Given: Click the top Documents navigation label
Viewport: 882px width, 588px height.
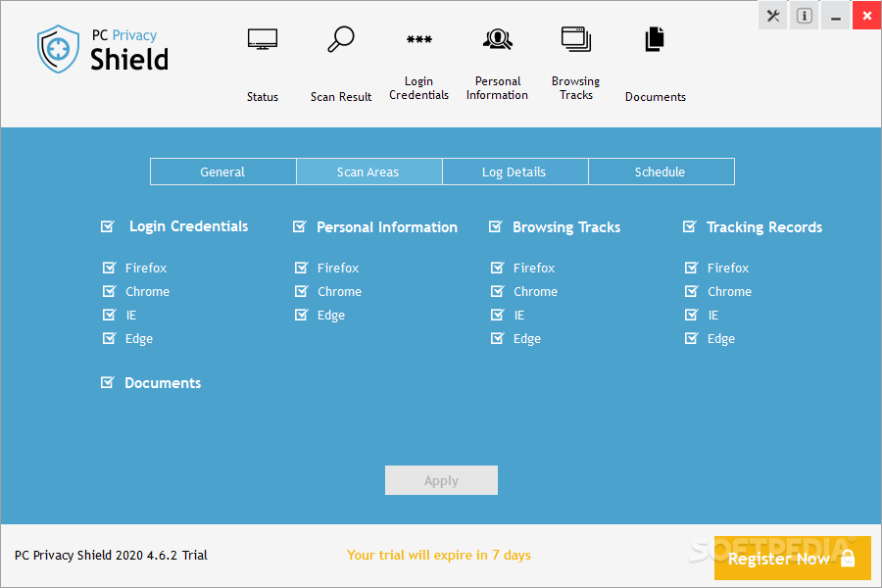Looking at the screenshot, I should pos(656,97).
